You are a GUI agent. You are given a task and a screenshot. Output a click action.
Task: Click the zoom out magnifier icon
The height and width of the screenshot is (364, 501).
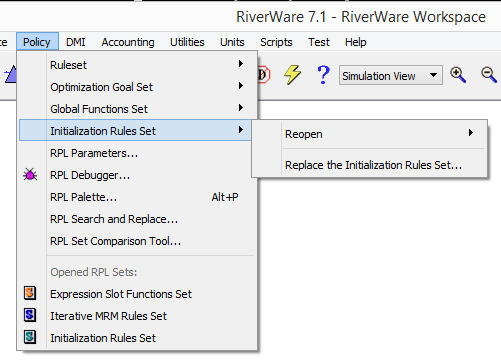[489, 75]
